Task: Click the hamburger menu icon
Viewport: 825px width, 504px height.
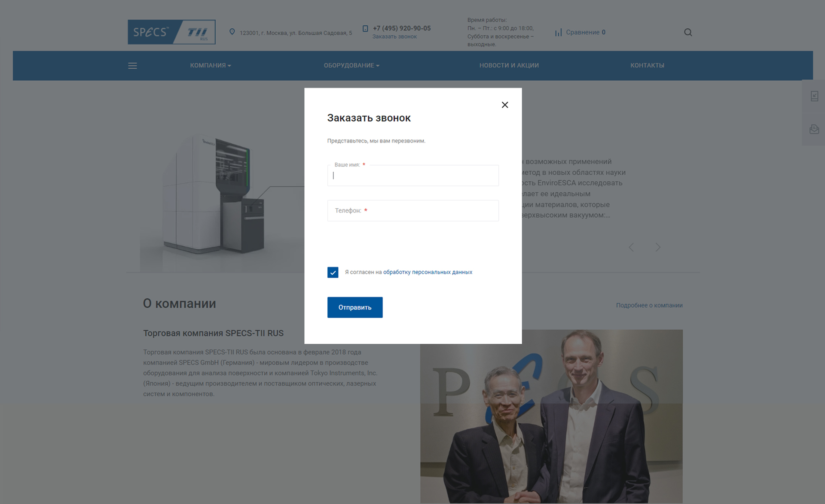Action: (x=132, y=66)
